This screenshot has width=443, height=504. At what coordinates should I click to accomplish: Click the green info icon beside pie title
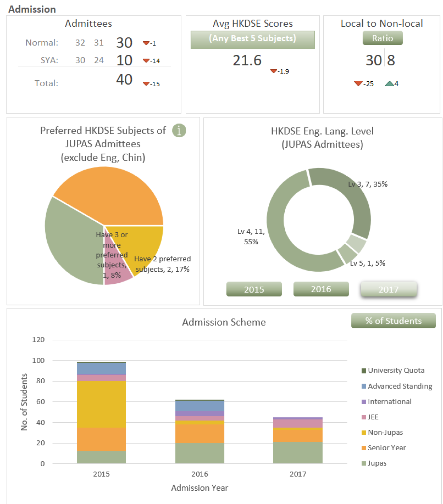tap(179, 130)
